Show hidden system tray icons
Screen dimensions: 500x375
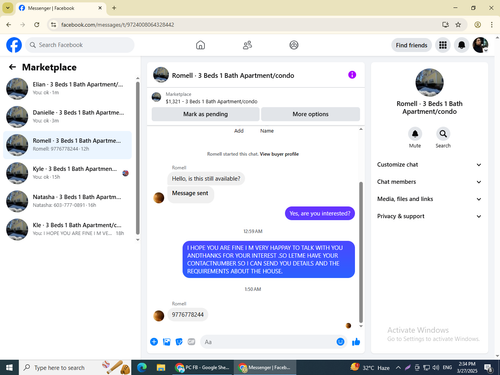pos(398,368)
